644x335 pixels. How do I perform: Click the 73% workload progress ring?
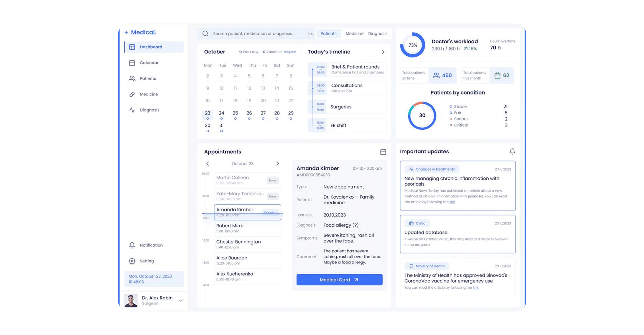(413, 45)
